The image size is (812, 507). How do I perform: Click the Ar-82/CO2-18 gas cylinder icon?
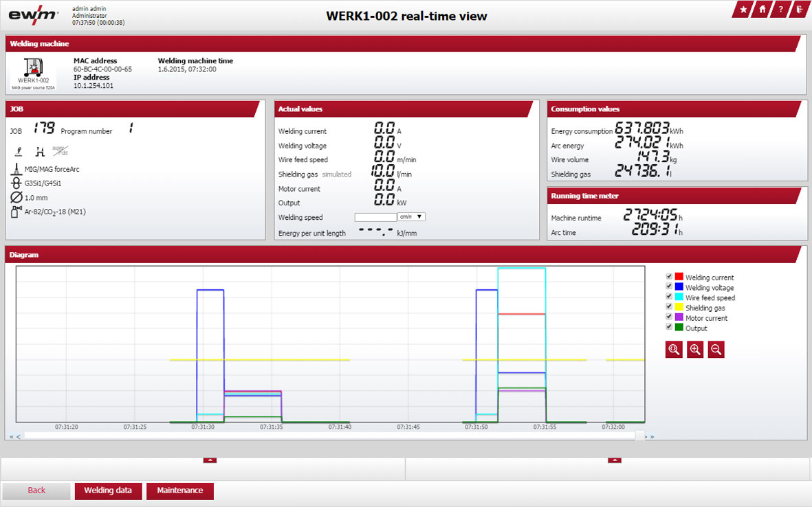(x=16, y=212)
